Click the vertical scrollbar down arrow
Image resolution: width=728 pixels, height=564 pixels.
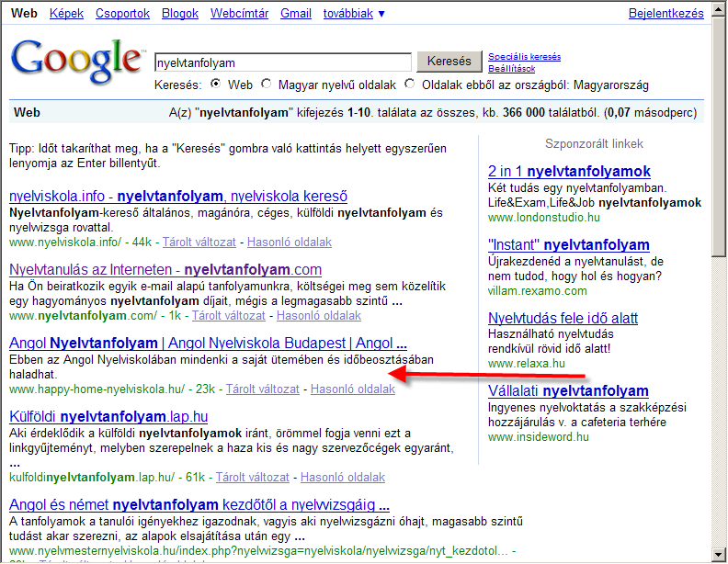pos(719,554)
